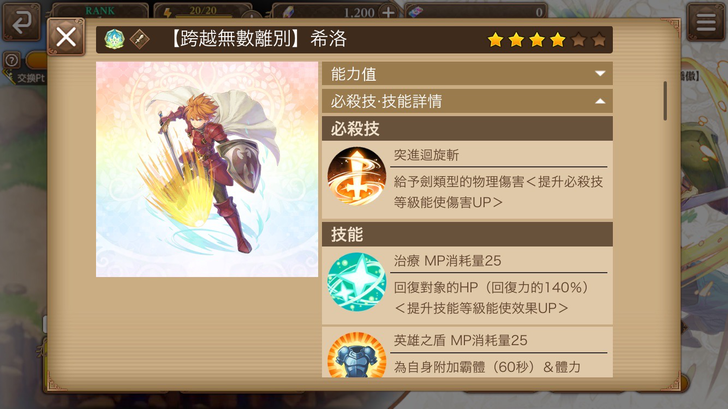The width and height of the screenshot is (728, 409).
Task: Tap the character artwork of 希洛
Action: (x=207, y=169)
